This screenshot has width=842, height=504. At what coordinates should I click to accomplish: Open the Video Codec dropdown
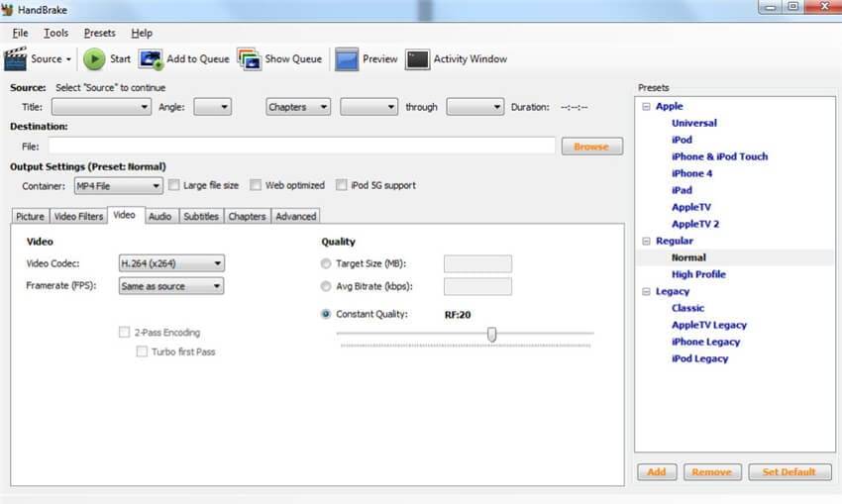[170, 263]
